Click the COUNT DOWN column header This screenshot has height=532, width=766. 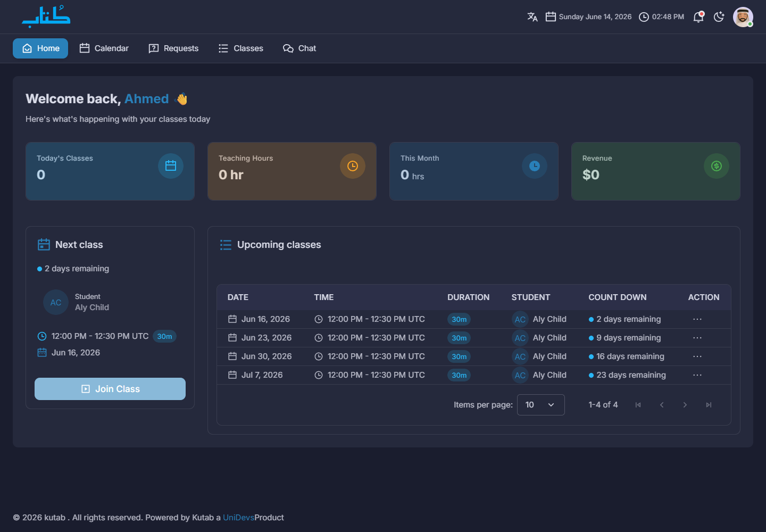[618, 297]
